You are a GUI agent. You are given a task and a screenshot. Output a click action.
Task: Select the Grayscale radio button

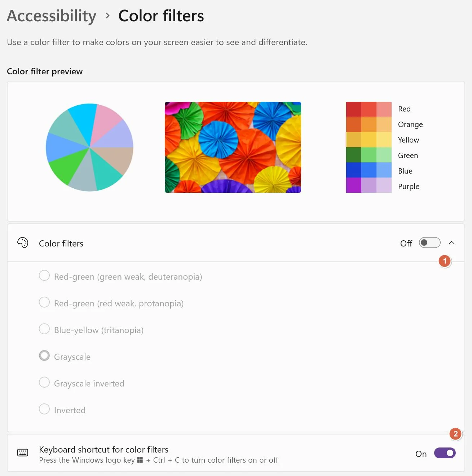click(44, 356)
